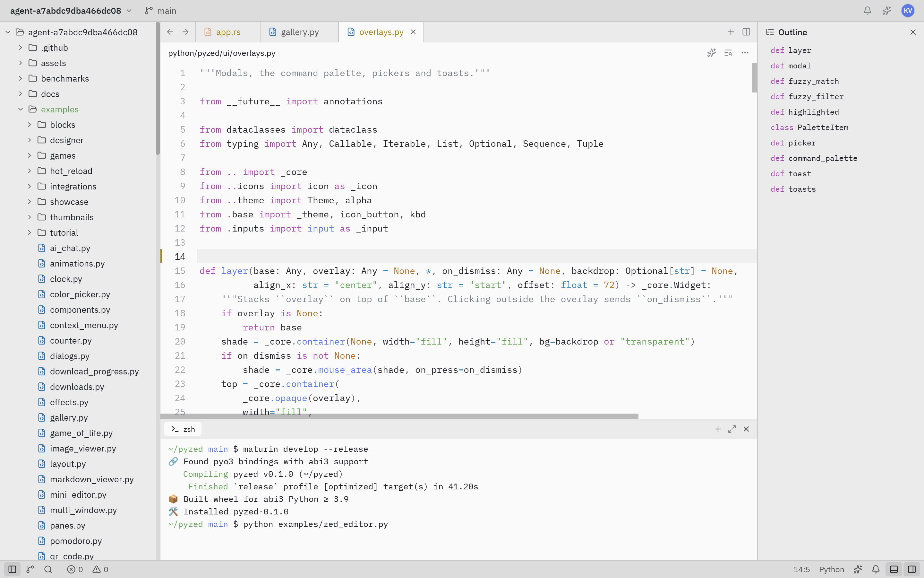Open AI assistant sparkle icon in title bar

pyautogui.click(x=886, y=11)
